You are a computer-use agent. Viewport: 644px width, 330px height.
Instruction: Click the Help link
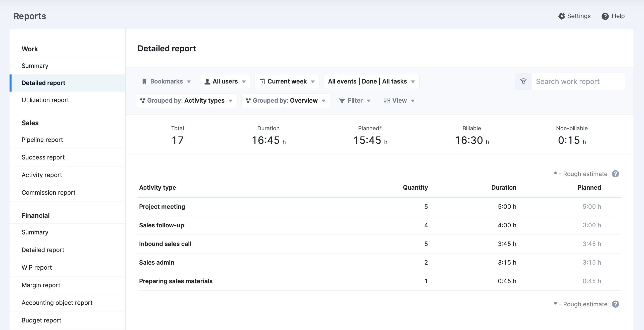click(613, 16)
